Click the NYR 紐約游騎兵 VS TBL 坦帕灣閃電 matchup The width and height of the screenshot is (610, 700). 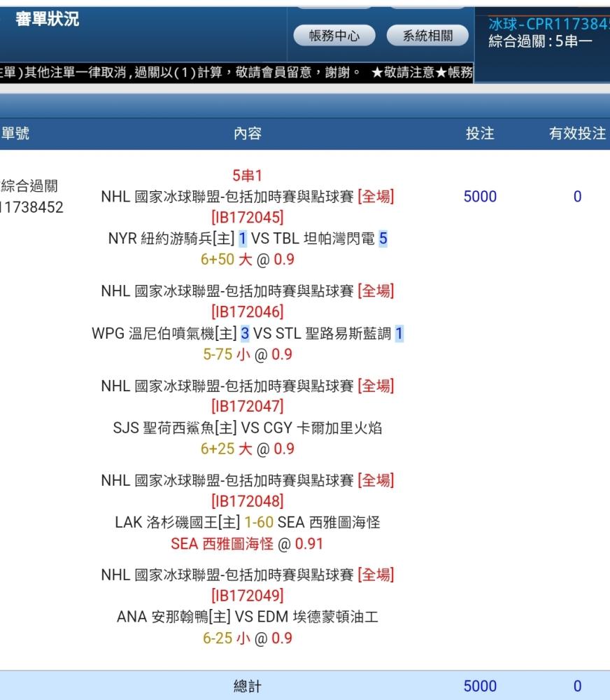point(248,239)
